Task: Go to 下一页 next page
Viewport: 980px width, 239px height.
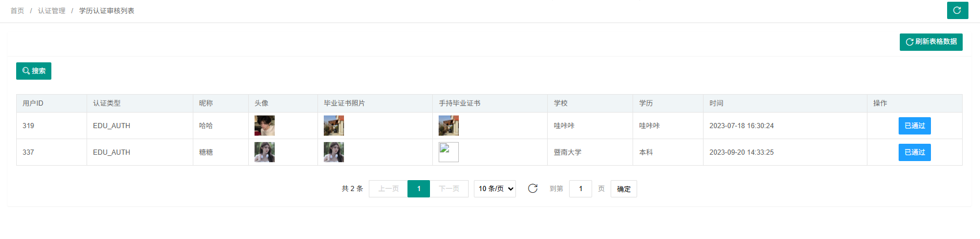Action: tap(449, 189)
